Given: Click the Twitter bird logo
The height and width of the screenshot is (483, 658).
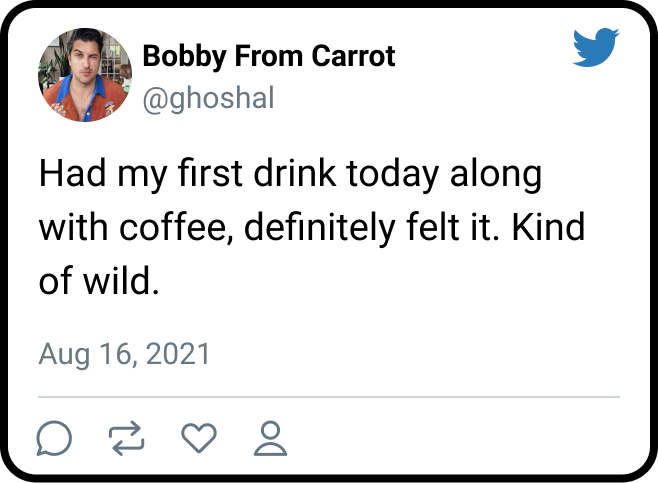Looking at the screenshot, I should click(x=596, y=48).
